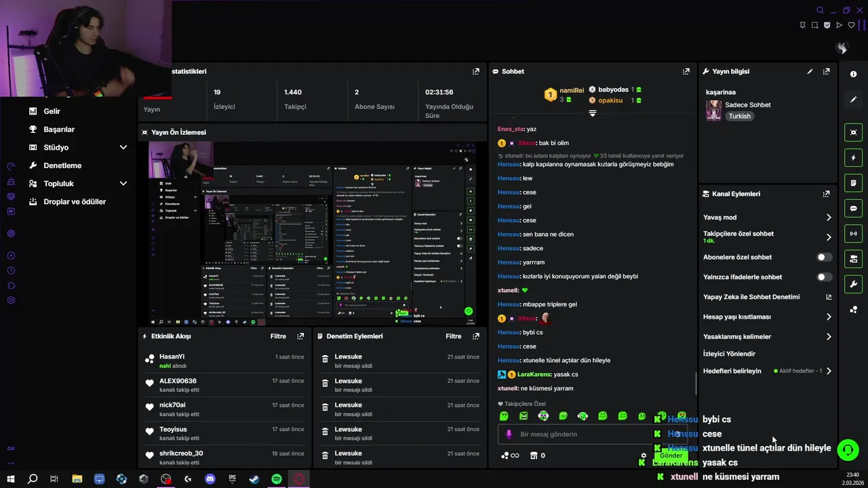Open Takipçilere özel sohbet settings
This screenshot has height=488, width=868.
click(x=768, y=237)
